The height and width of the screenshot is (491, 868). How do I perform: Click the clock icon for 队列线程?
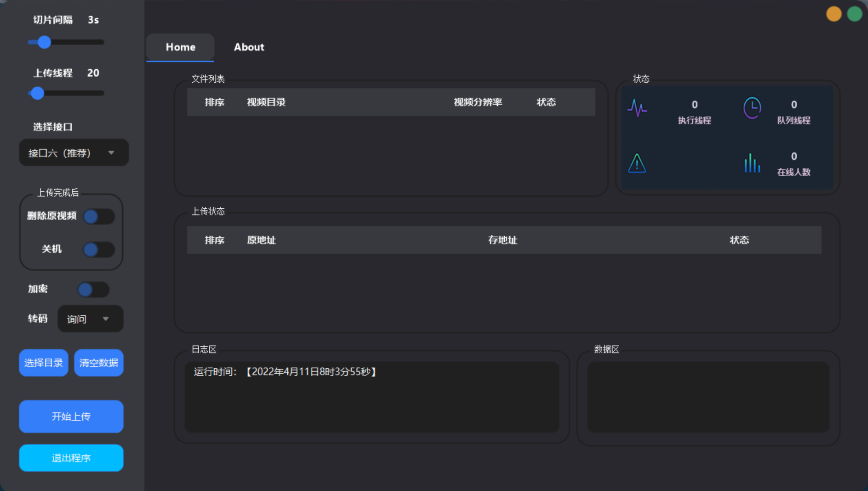click(752, 108)
